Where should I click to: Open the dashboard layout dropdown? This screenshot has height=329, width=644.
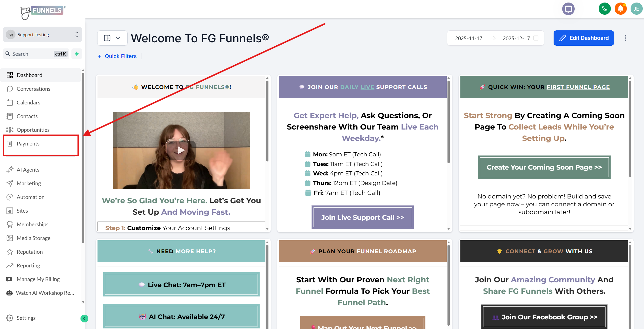[x=112, y=38]
